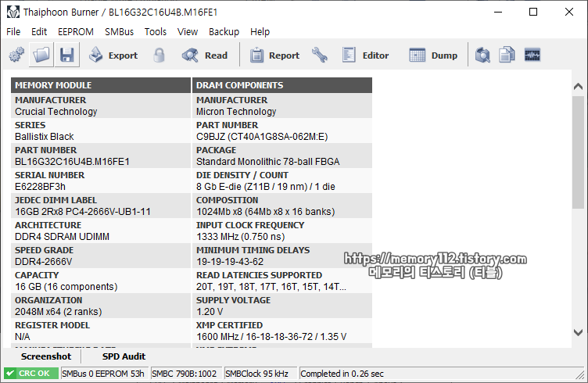Open the Report toolbar button
The width and height of the screenshot is (588, 383).
point(274,55)
